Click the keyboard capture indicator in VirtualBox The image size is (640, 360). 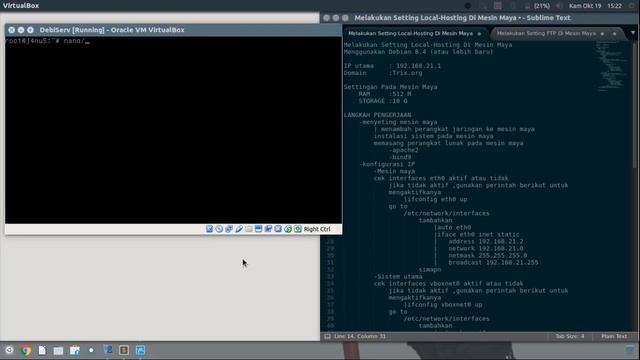pos(298,229)
